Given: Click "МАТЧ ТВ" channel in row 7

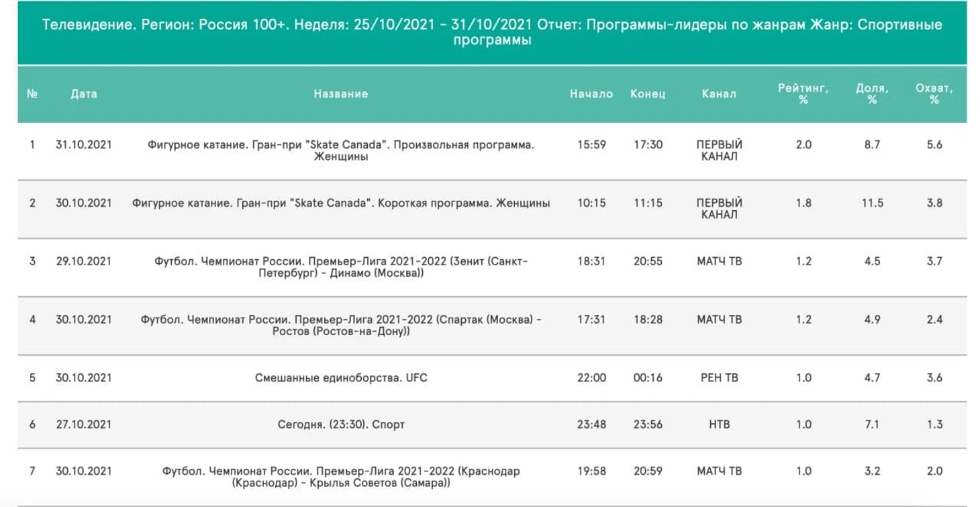Looking at the screenshot, I should (719, 471).
